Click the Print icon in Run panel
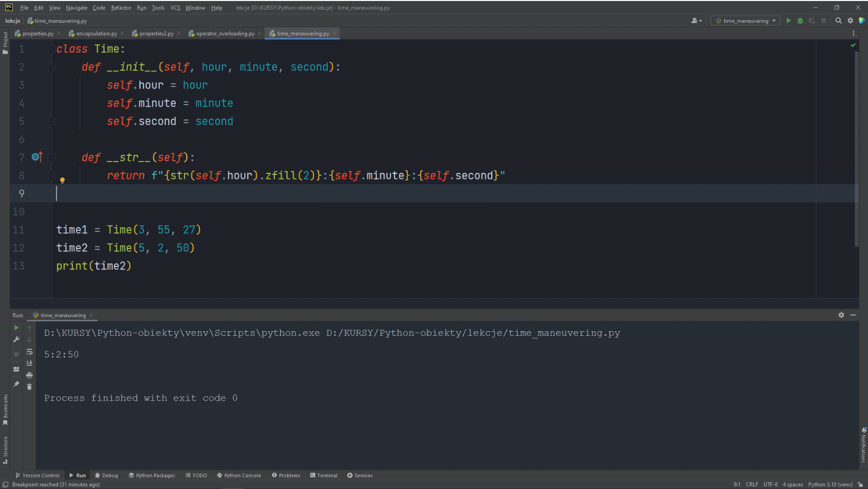 (30, 375)
